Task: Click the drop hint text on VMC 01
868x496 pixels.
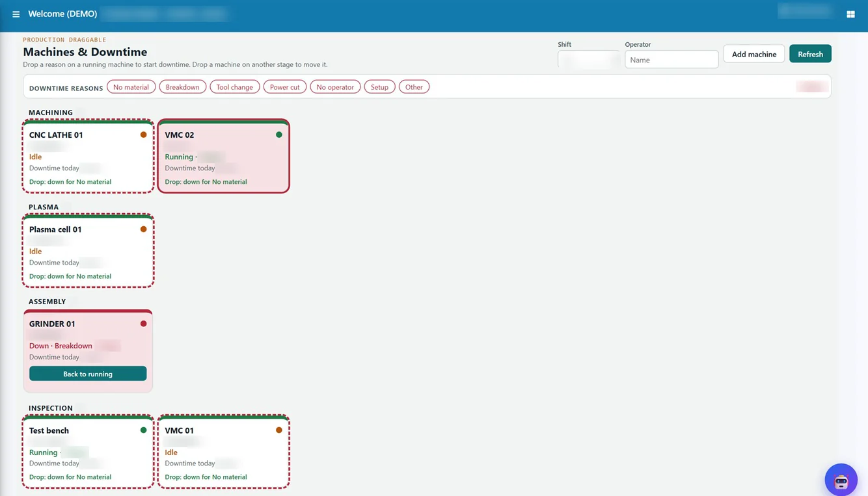Action: 206,477
